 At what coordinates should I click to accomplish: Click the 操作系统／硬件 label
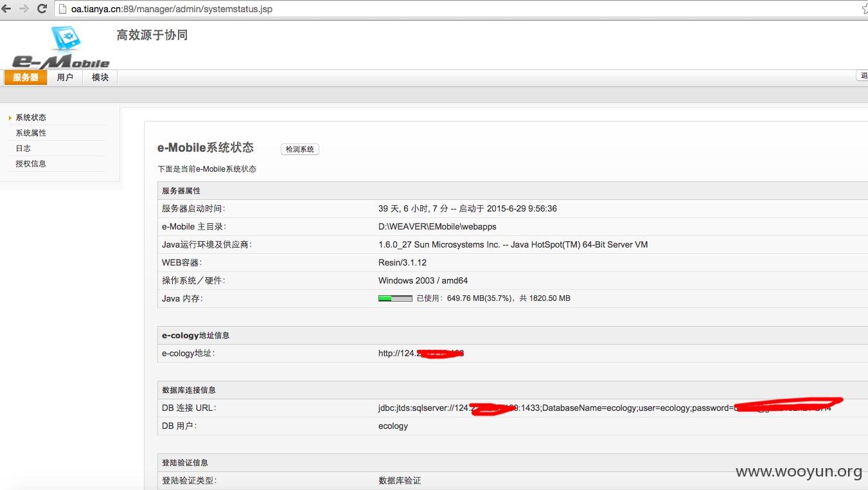click(194, 281)
